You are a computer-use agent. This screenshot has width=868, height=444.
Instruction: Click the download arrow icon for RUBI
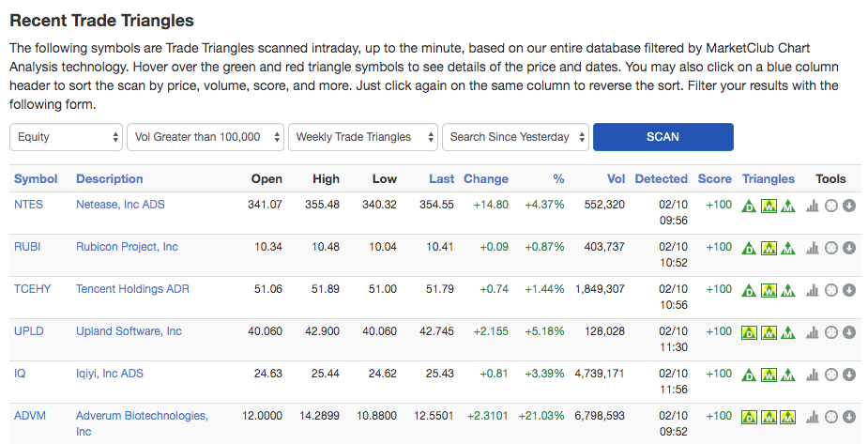(x=849, y=248)
